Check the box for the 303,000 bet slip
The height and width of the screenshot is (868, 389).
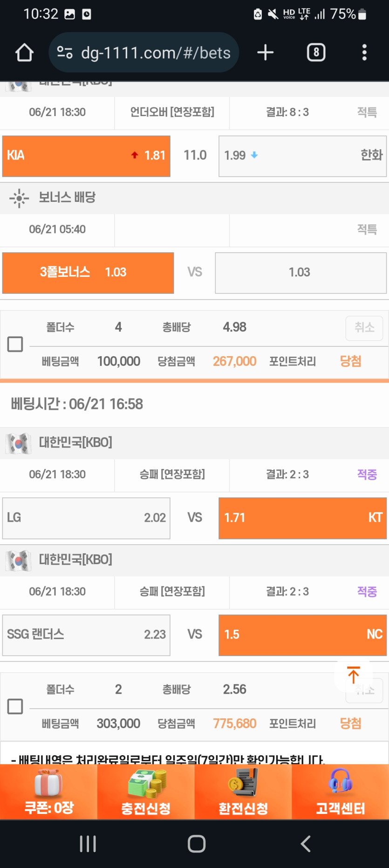15,707
